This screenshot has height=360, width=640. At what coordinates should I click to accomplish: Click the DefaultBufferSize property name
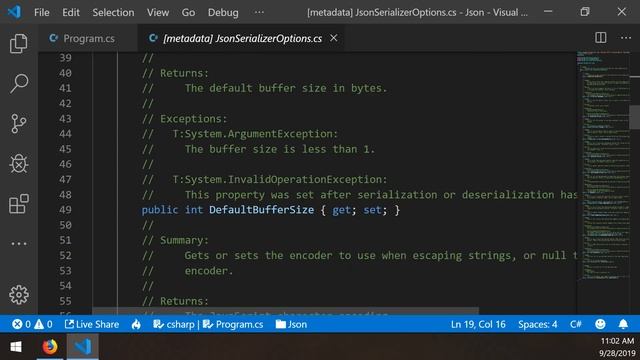pyautogui.click(x=262, y=210)
